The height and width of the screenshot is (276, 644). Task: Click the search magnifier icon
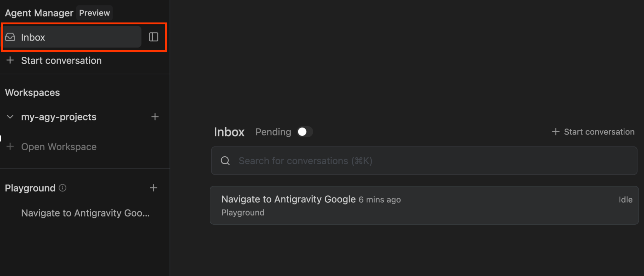click(x=225, y=161)
